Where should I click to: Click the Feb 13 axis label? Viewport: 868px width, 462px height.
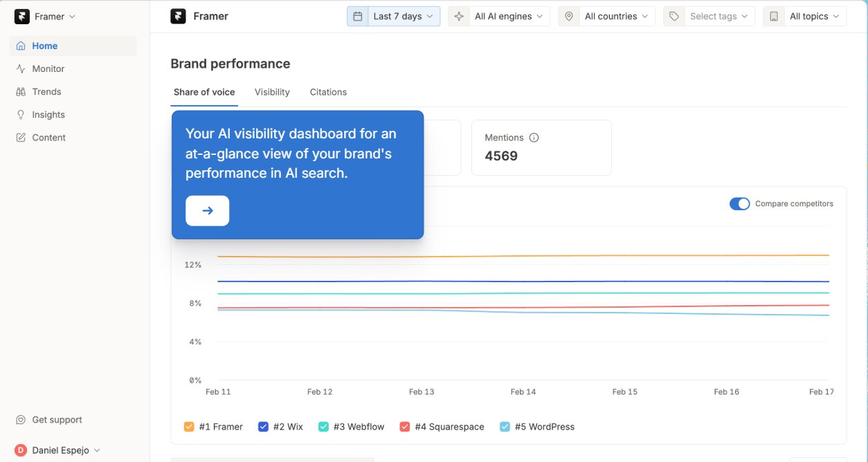(x=422, y=391)
